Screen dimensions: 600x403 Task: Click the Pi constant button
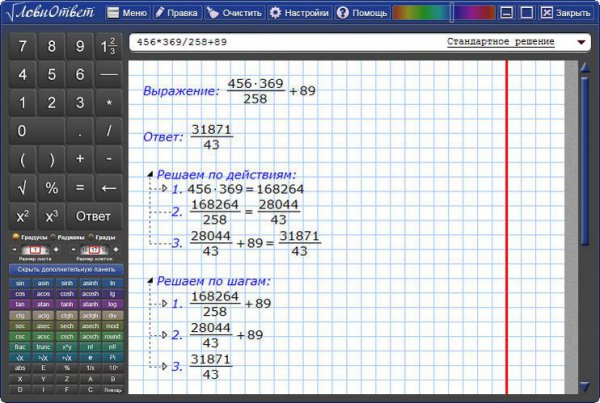click(x=112, y=357)
